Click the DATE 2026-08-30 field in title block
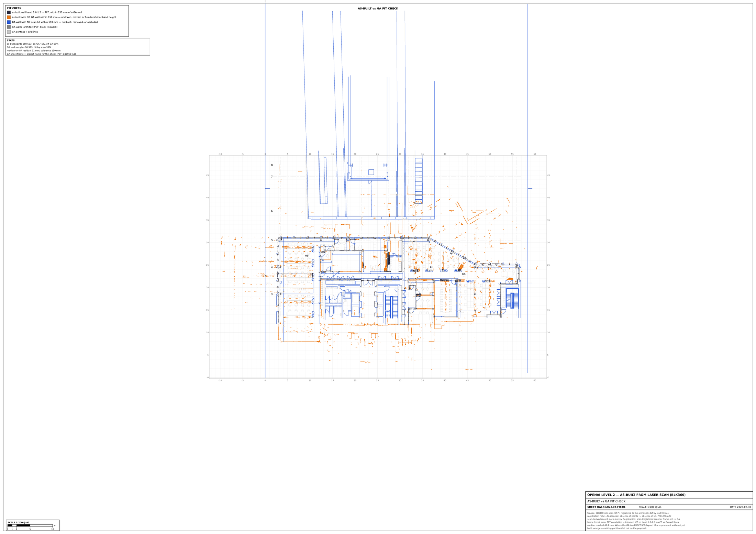This screenshot has width=756, height=534. tap(740, 507)
